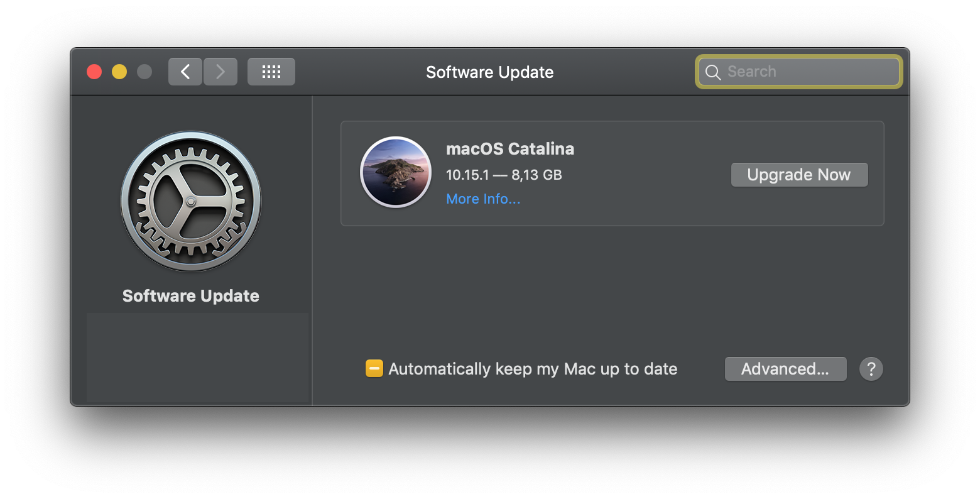The image size is (980, 499).
Task: Click the forward chevron navigation button
Action: 220,72
